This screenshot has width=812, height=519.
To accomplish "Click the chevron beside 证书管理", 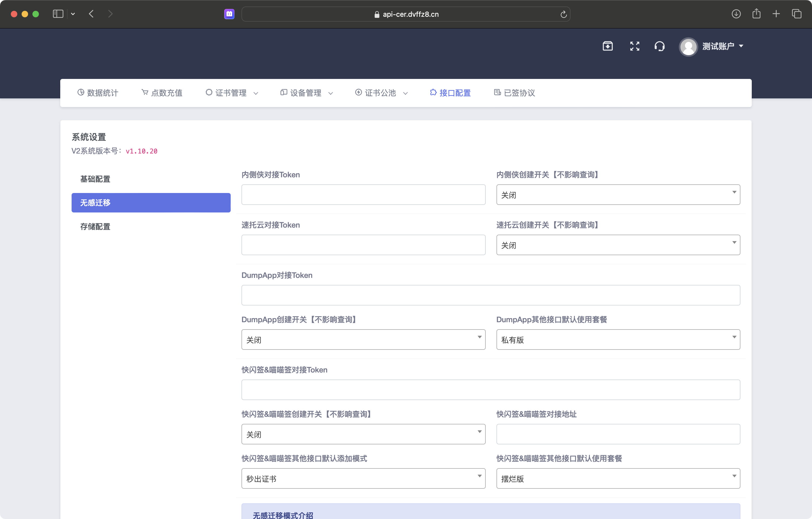I will click(x=256, y=94).
